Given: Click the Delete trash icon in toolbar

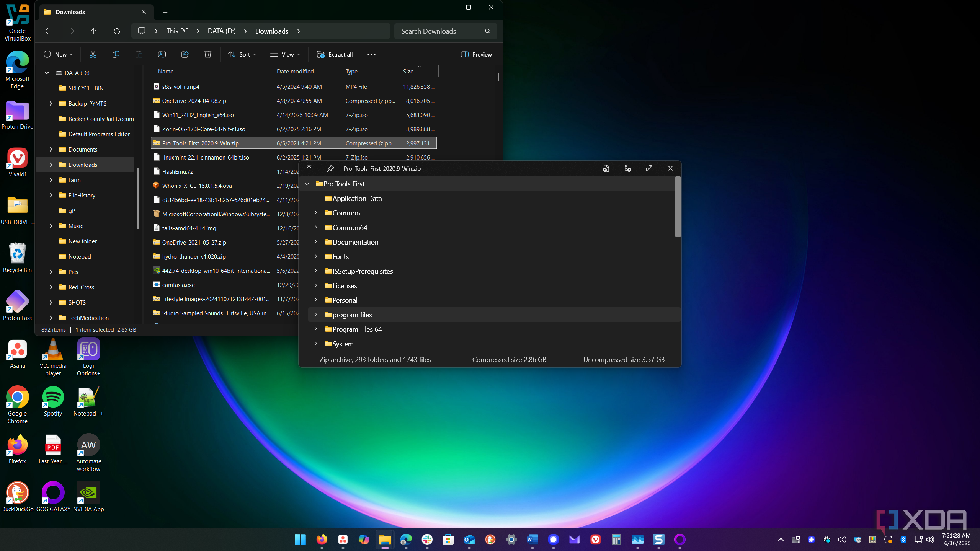Looking at the screenshot, I should [x=208, y=54].
